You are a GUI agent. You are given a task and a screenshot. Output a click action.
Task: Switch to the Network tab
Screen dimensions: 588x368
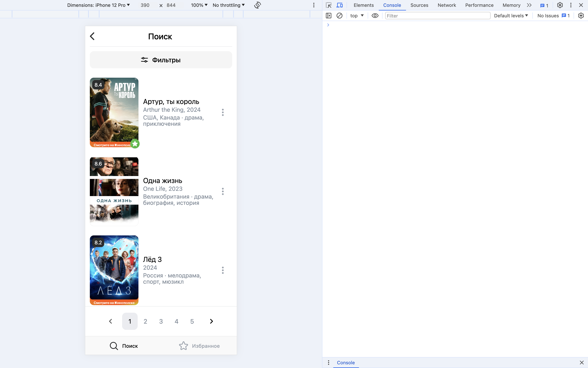(x=447, y=5)
